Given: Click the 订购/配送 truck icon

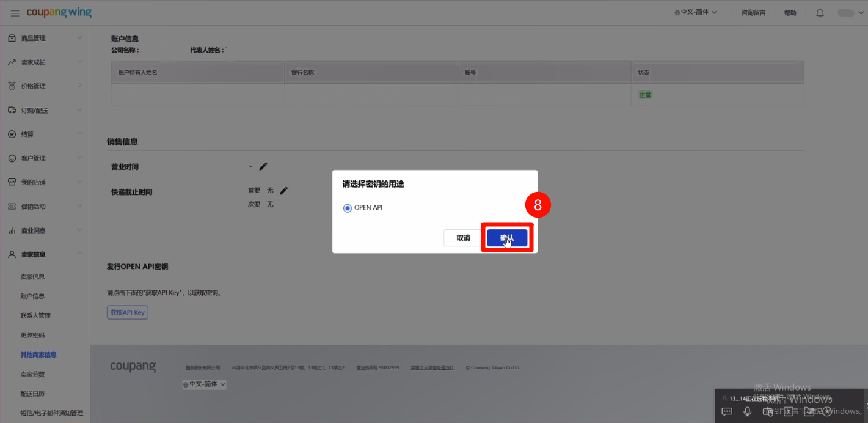Looking at the screenshot, I should click(12, 110).
